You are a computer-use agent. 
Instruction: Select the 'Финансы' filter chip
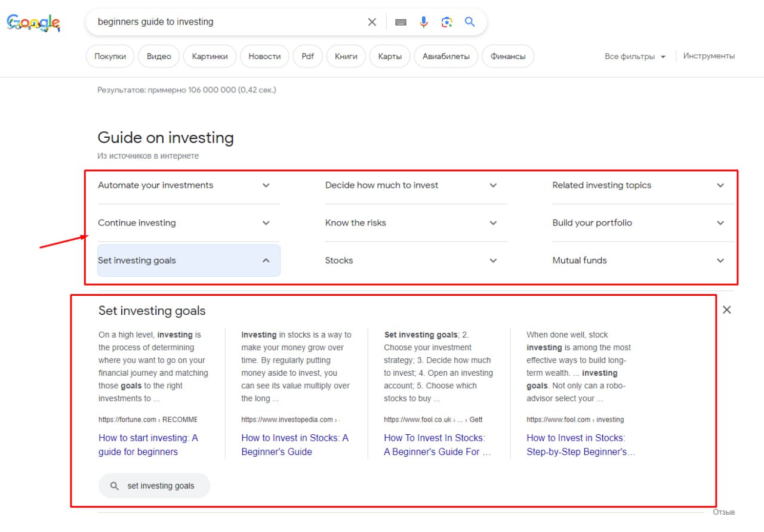click(508, 57)
